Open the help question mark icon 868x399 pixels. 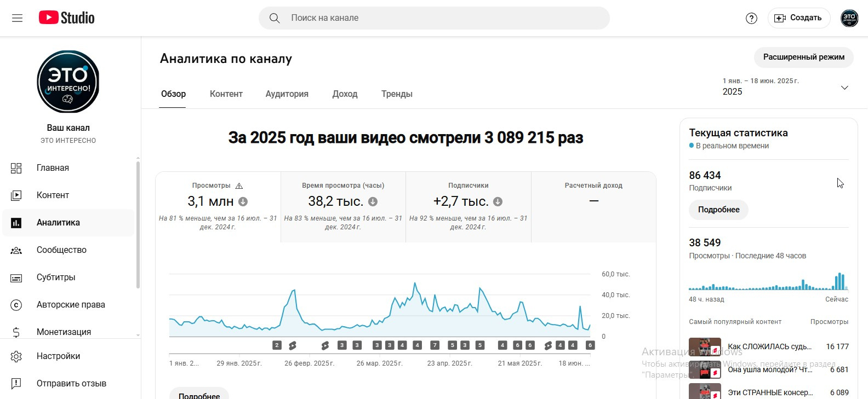pyautogui.click(x=751, y=18)
